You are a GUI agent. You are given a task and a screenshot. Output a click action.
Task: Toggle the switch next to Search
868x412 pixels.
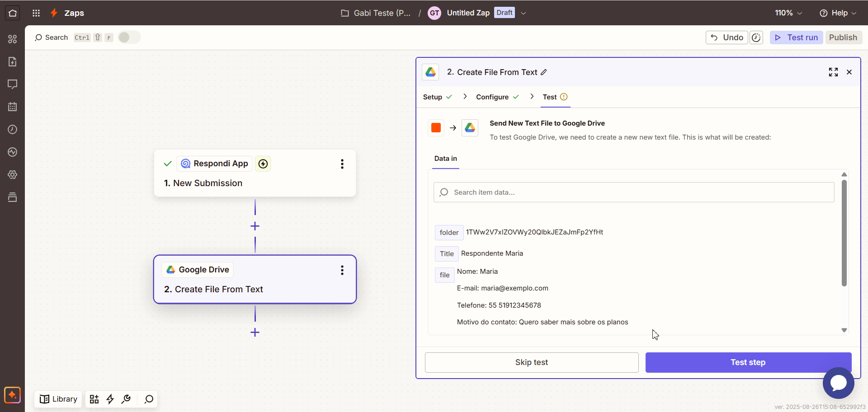(x=129, y=37)
